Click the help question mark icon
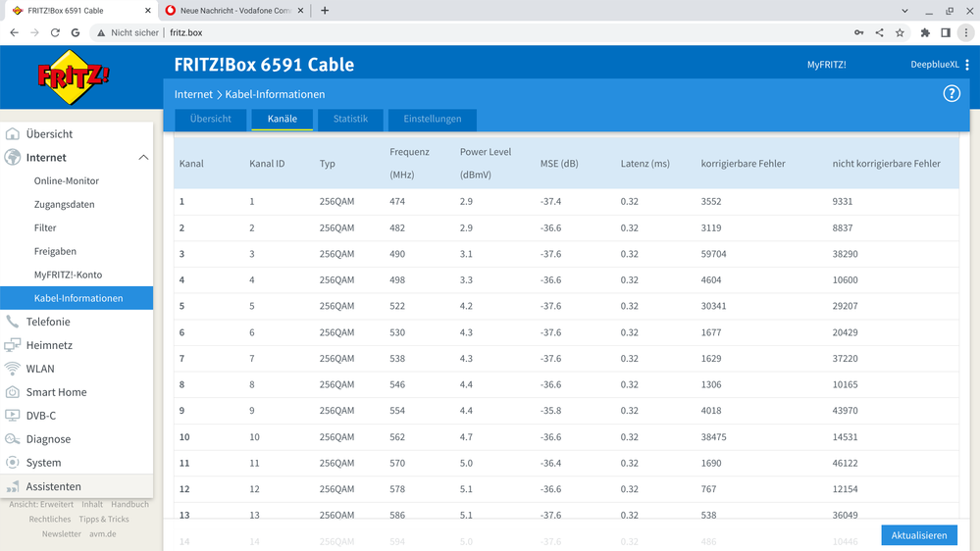The height and width of the screenshot is (551, 980). click(x=951, y=94)
